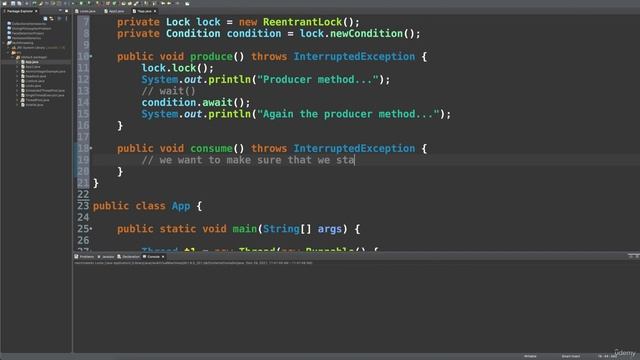
Task: Close the Package Explorer view tab
Action: [x=36, y=11]
